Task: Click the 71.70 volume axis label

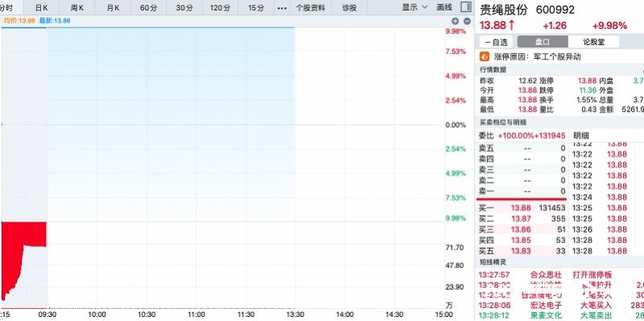Action: pos(455,248)
